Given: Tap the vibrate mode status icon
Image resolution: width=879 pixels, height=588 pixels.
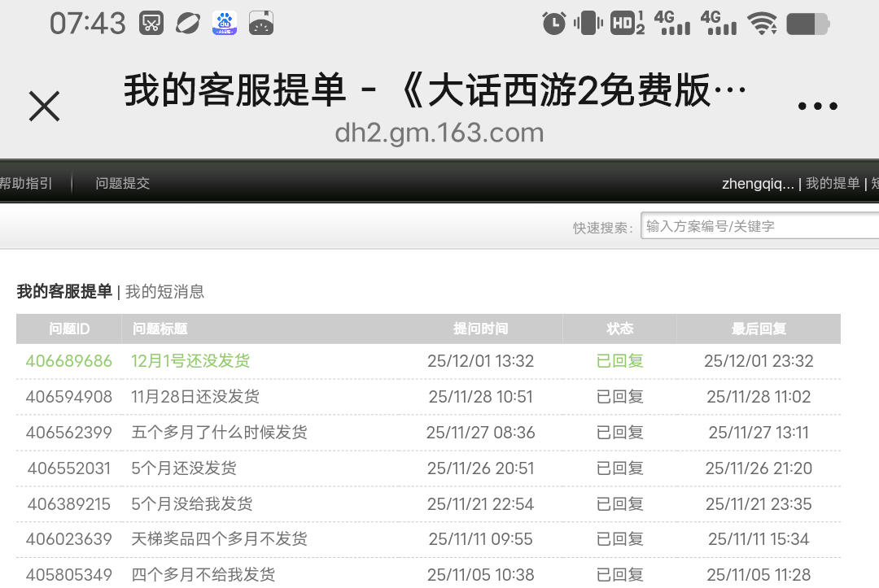Looking at the screenshot, I should click(x=588, y=23).
